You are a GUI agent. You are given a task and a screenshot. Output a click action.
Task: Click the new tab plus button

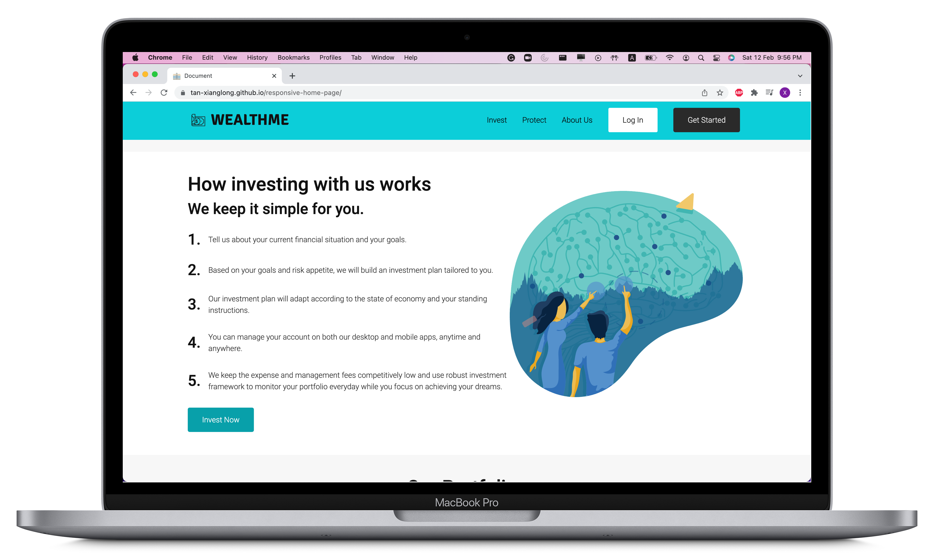[x=292, y=75]
